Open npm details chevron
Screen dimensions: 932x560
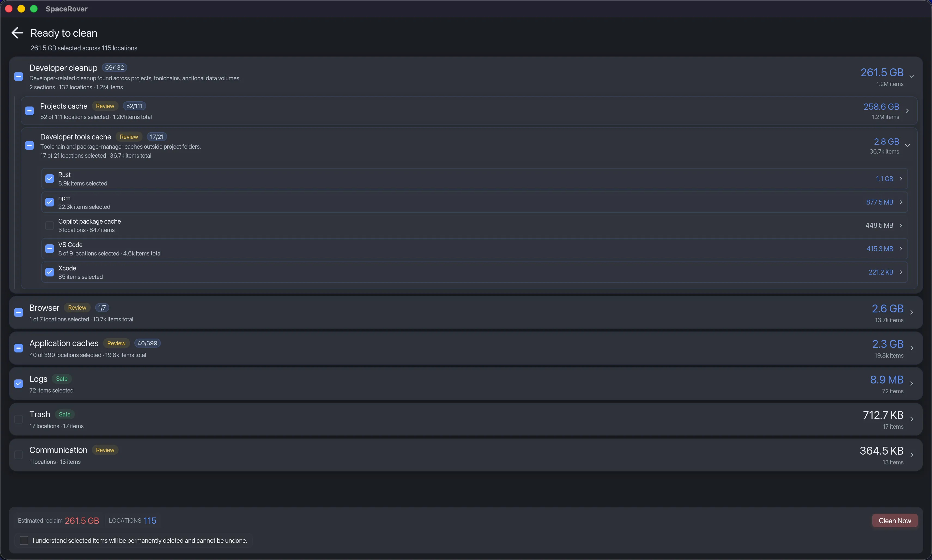tap(901, 202)
